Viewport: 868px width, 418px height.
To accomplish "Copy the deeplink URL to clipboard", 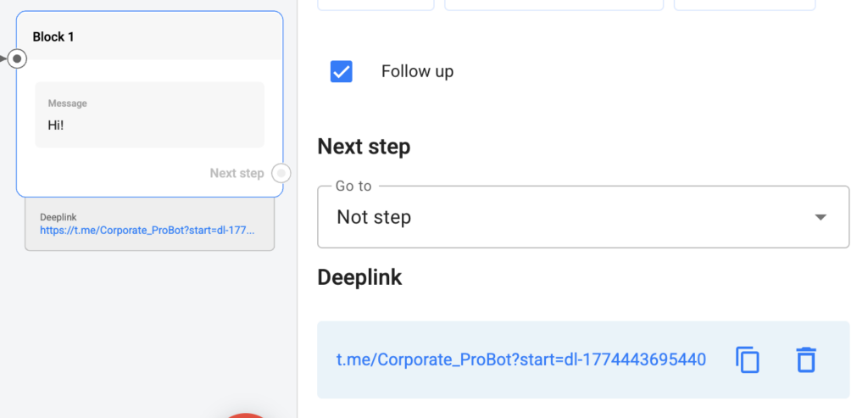I will click(747, 359).
